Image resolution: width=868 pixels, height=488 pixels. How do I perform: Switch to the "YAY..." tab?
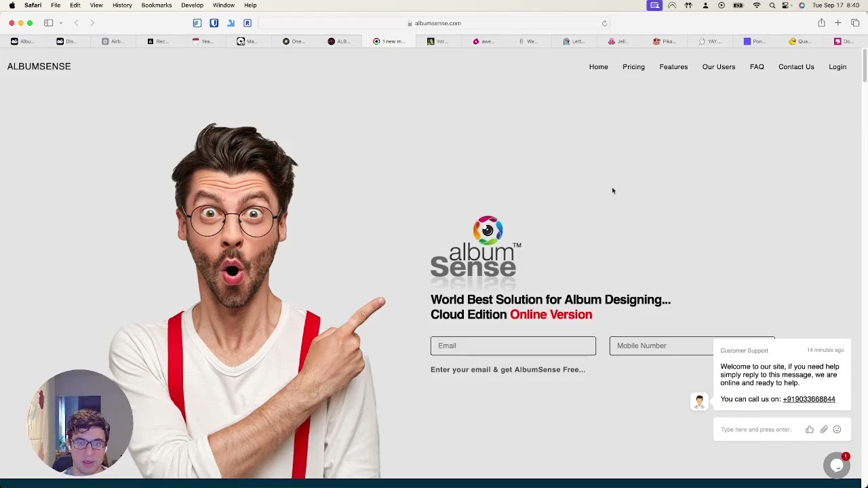tap(710, 41)
